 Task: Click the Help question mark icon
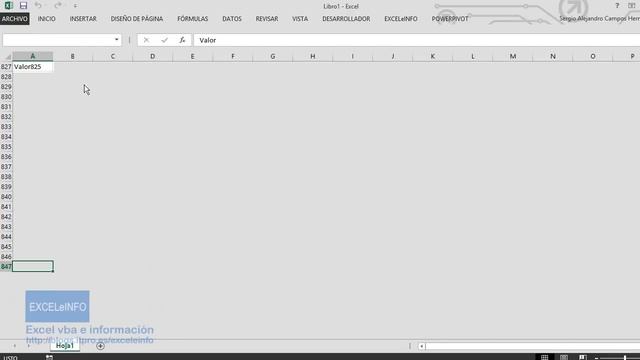tap(617, 6)
